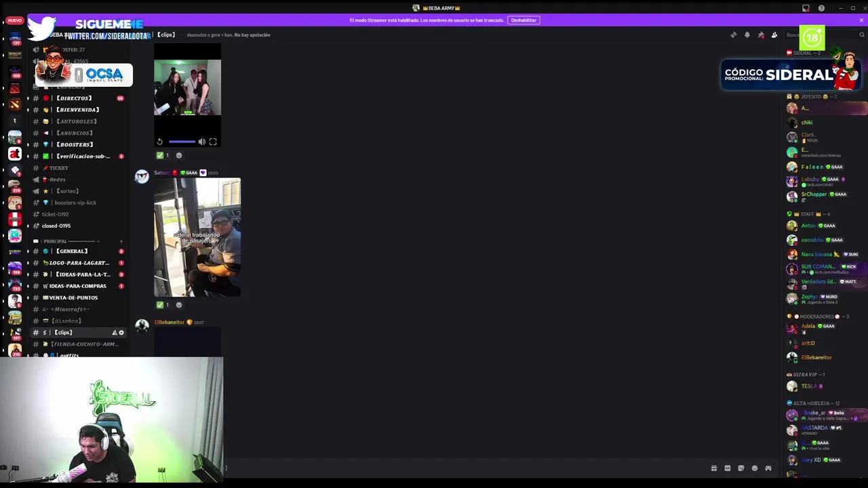The image size is (868, 488).
Task: Open the inbox icon in title bar
Action: coord(806,8)
